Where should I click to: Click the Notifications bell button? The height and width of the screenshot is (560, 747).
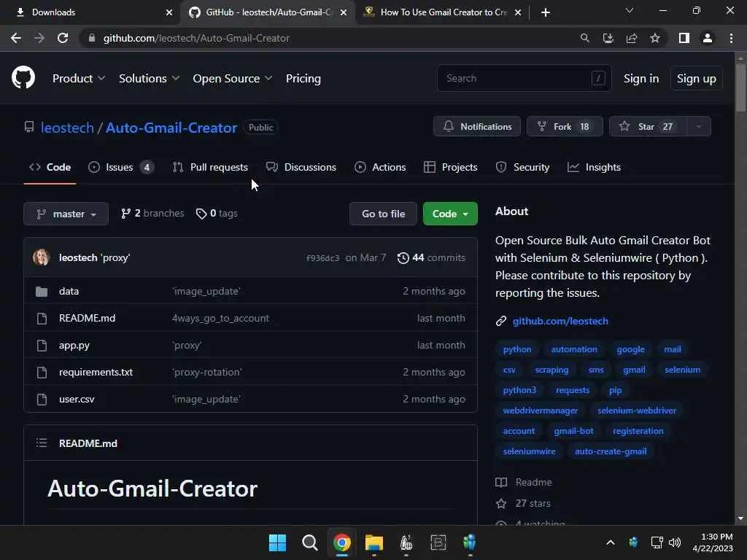(x=477, y=127)
